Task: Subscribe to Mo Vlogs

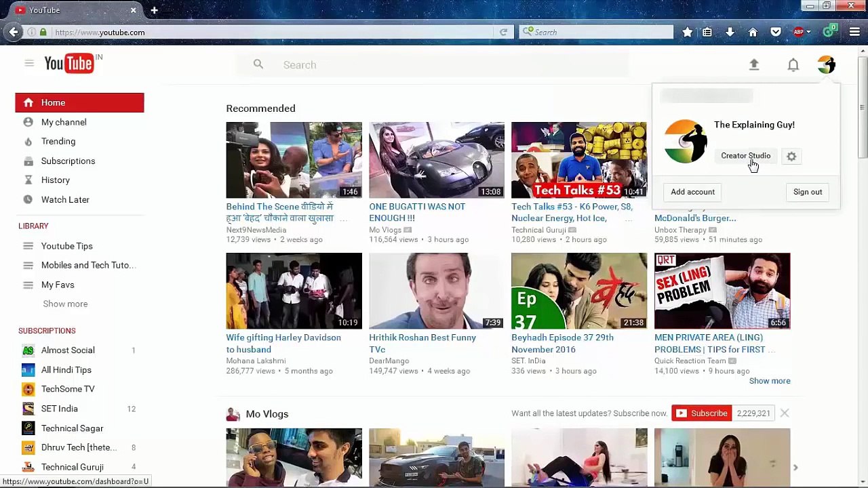Action: (701, 413)
